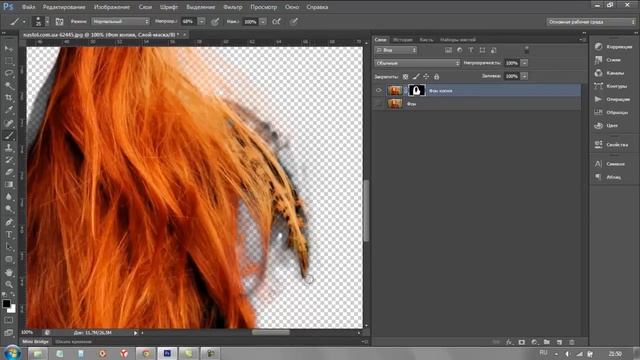Screen dimensions: 640x360
Task: Open the brush blend mode dropdown
Action: (120, 21)
